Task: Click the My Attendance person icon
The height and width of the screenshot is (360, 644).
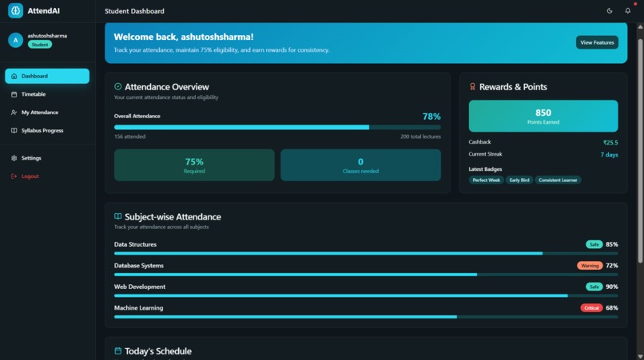Action: click(x=14, y=112)
